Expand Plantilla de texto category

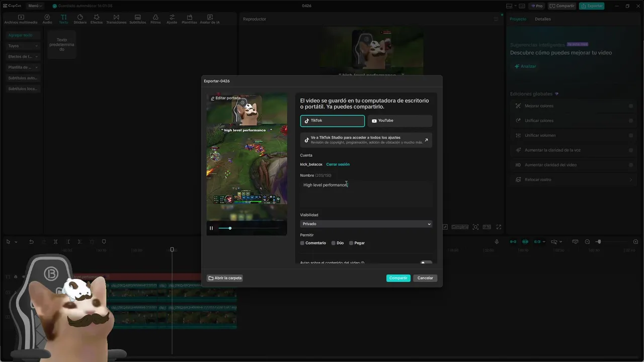23,67
